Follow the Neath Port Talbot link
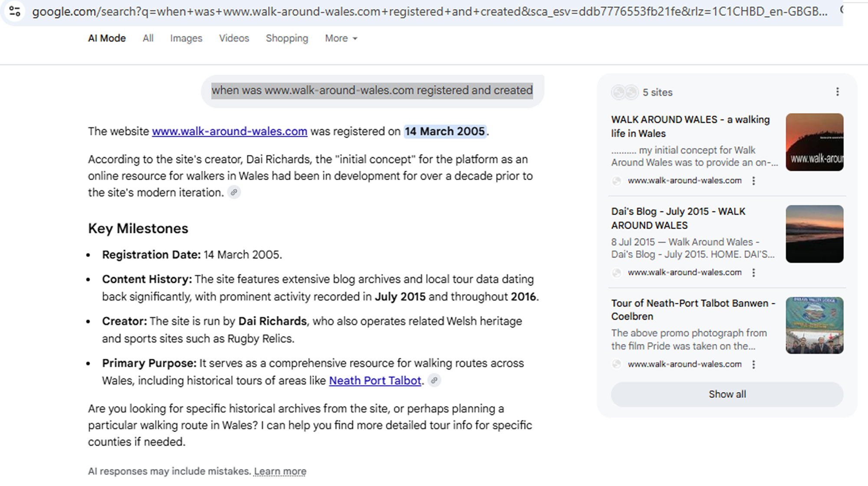 click(375, 381)
